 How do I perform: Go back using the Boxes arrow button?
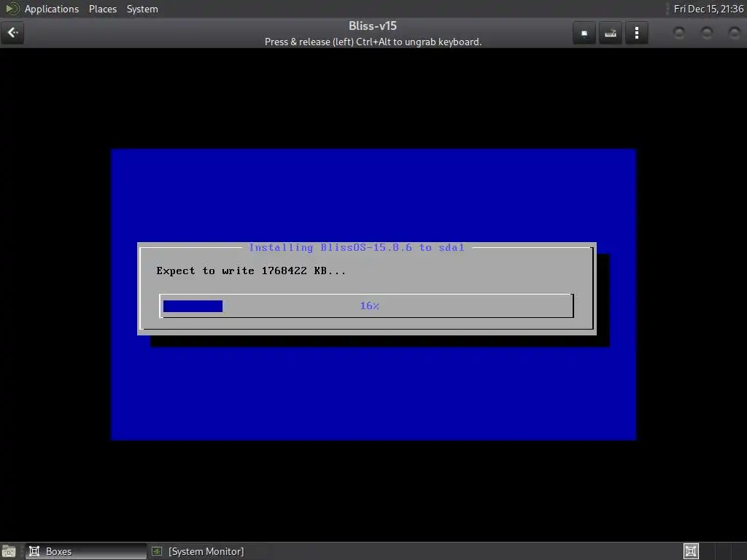pyautogui.click(x=12, y=33)
